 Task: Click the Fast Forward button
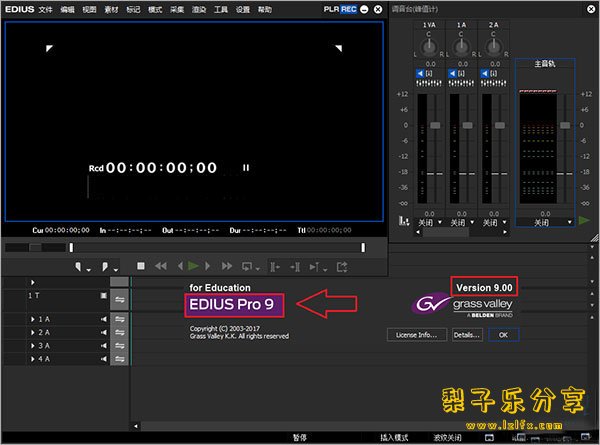[227, 266]
